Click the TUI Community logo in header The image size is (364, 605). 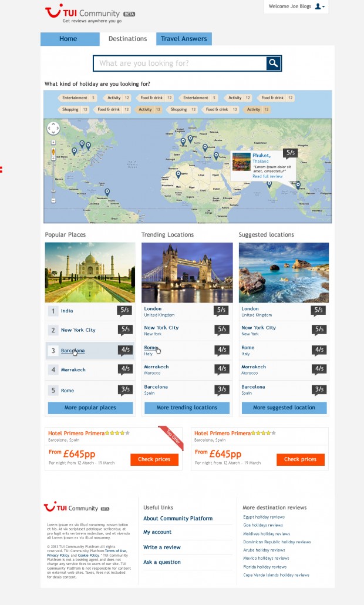pos(82,14)
